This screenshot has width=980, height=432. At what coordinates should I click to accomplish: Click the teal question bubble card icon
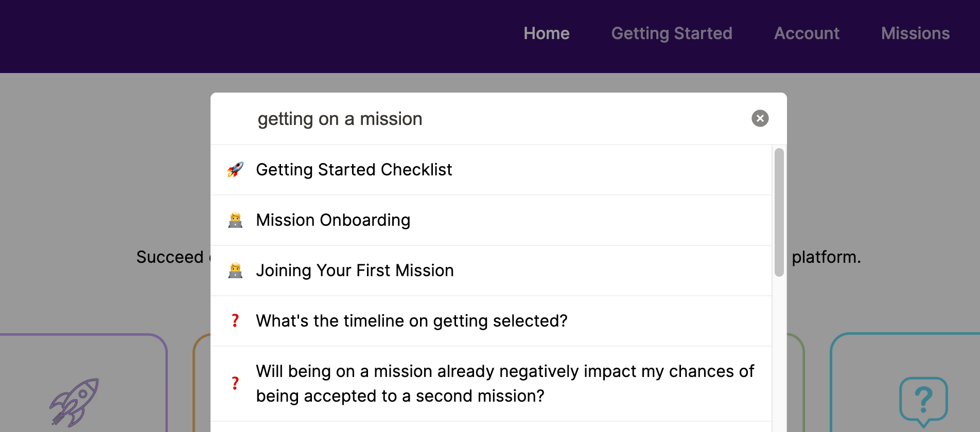coord(923,401)
